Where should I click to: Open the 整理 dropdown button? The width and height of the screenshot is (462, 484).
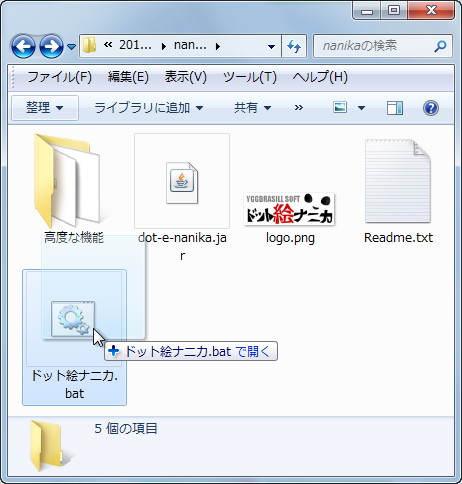[45, 108]
